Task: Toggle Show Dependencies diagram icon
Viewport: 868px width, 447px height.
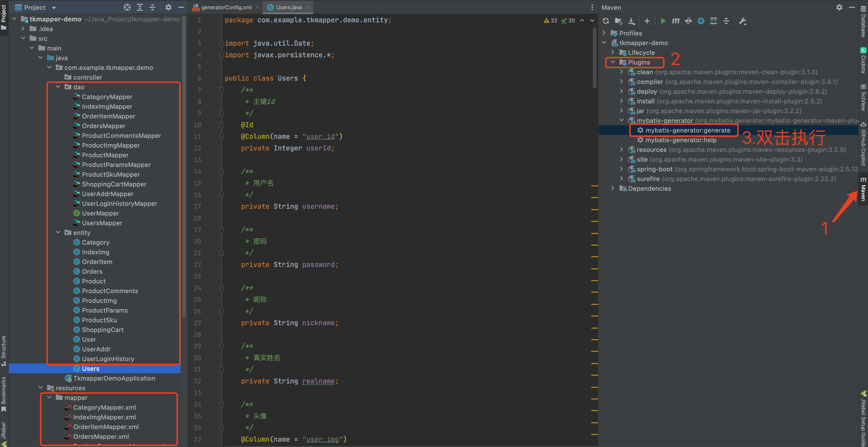Action: 713,21
